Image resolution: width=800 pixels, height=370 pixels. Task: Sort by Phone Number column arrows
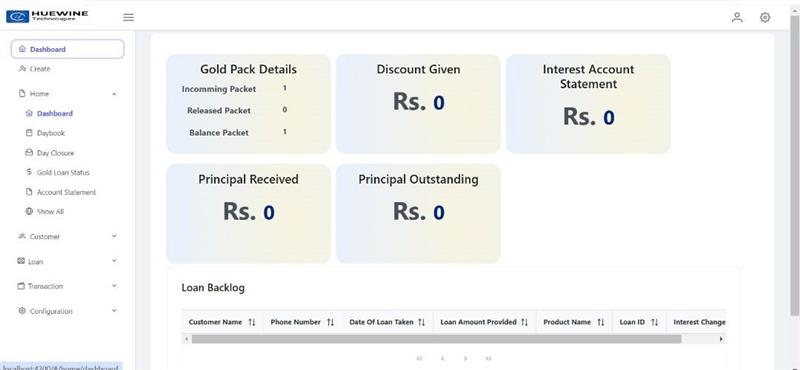click(330, 322)
